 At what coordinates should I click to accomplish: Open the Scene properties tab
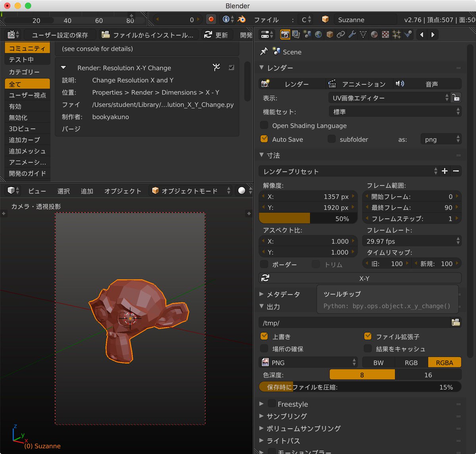coord(307,35)
